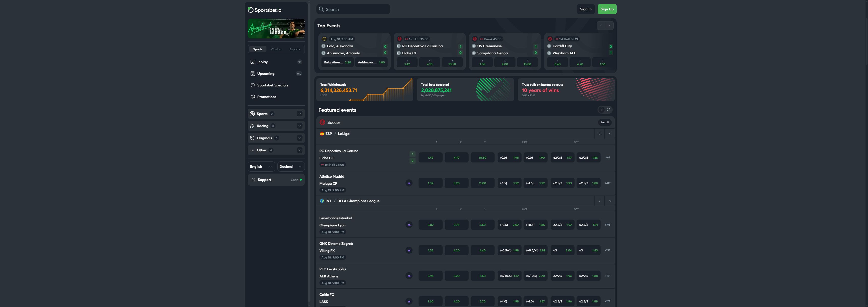Image resolution: width=868 pixels, height=307 pixels.
Task: Click the Other three-dots icon
Action: [252, 150]
